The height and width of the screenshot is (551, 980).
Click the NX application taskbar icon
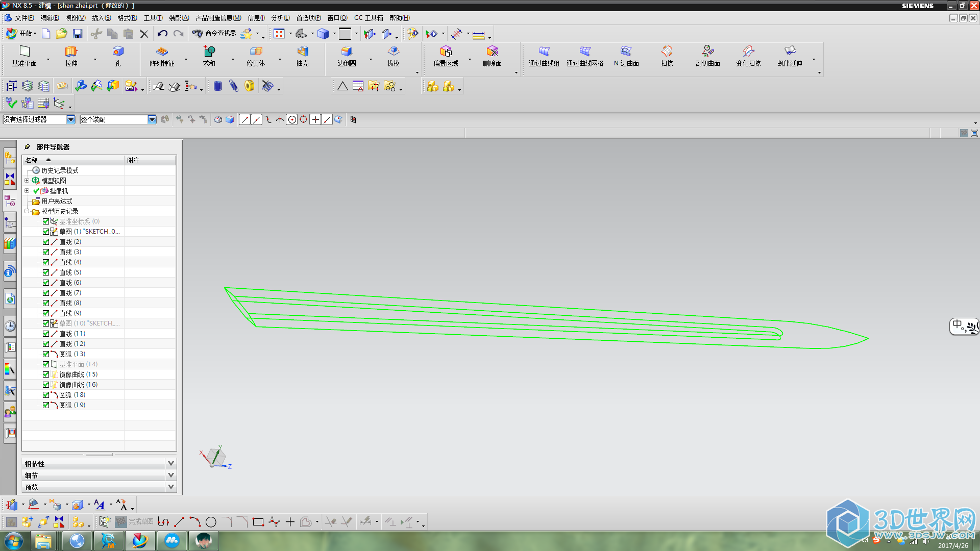point(140,541)
